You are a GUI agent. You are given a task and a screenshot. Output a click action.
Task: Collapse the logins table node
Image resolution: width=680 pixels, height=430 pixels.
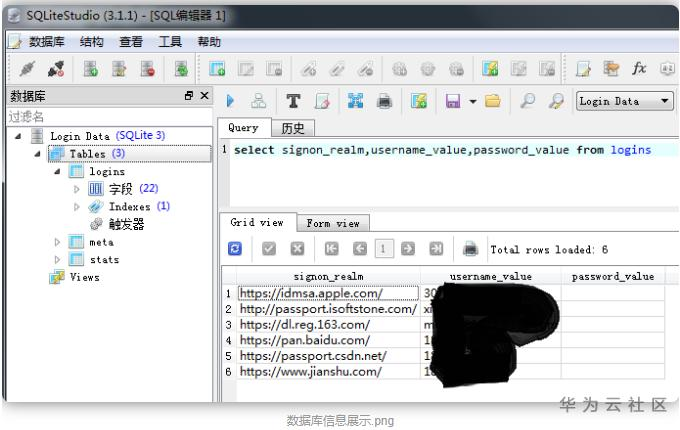click(x=57, y=172)
